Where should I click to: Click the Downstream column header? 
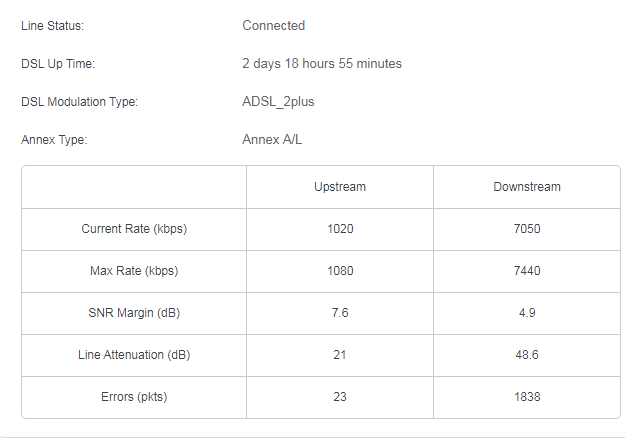[527, 187]
